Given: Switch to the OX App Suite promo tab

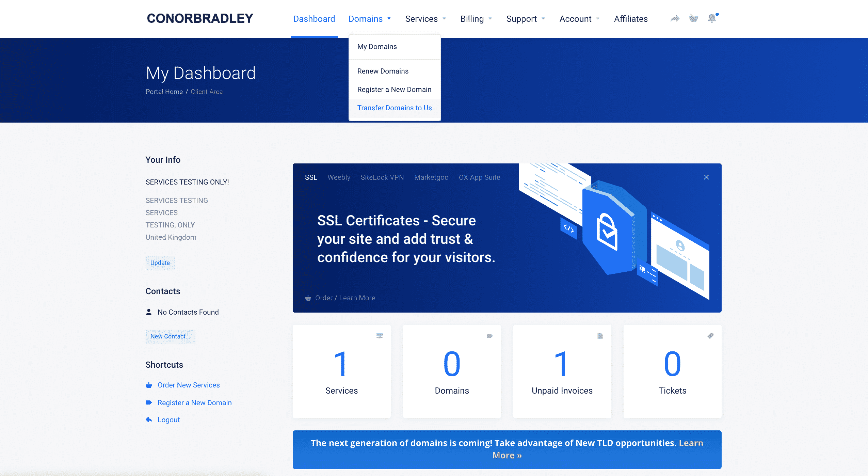Looking at the screenshot, I should pos(479,177).
